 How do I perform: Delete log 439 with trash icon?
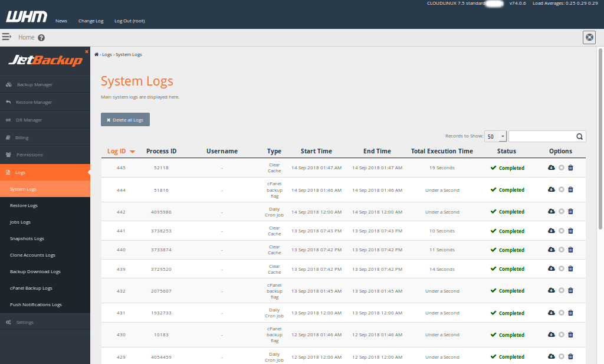[570, 268]
